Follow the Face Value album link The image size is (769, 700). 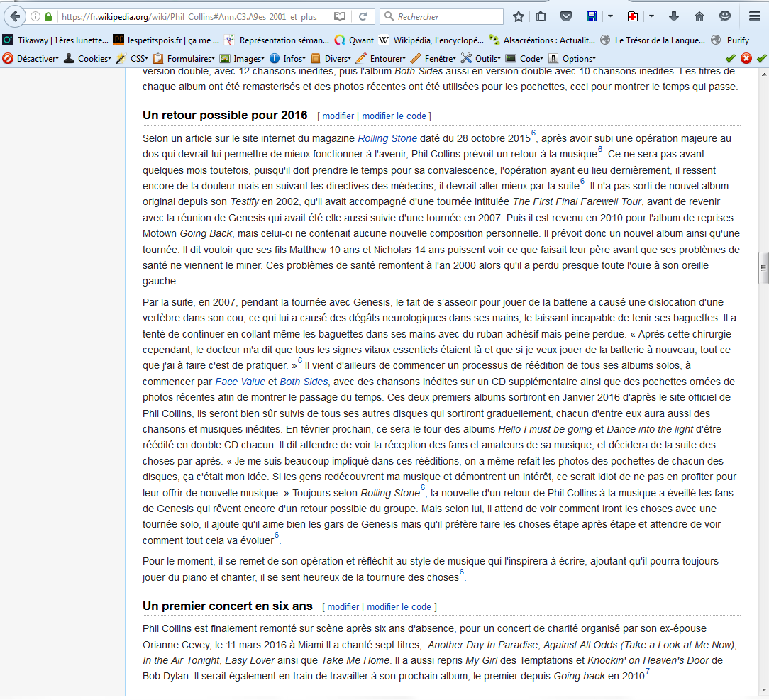point(240,382)
